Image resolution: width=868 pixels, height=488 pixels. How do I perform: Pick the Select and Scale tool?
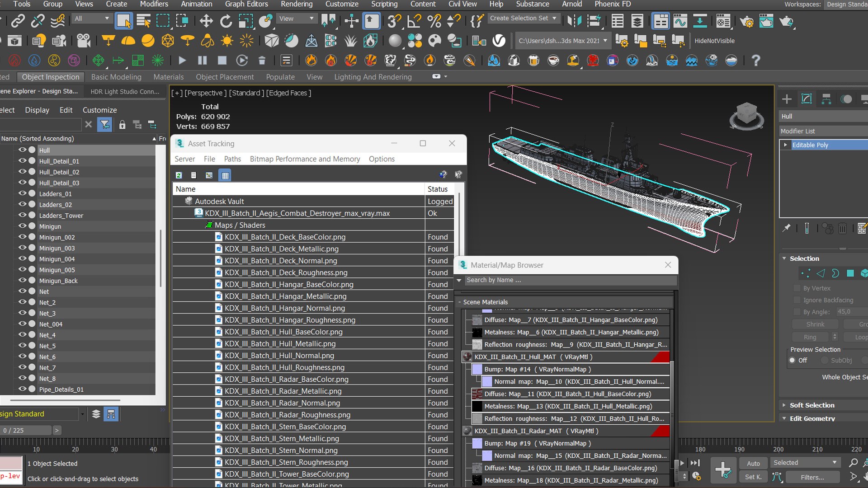tap(245, 21)
